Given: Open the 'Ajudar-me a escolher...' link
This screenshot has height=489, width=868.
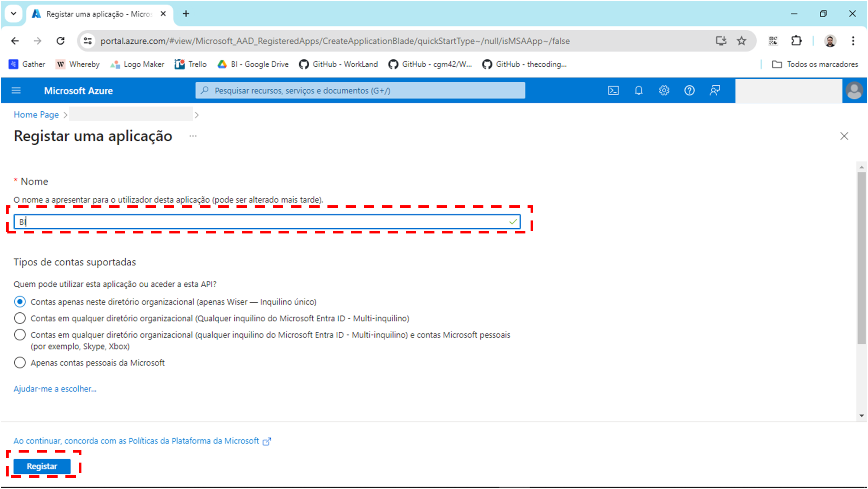Looking at the screenshot, I should (55, 389).
